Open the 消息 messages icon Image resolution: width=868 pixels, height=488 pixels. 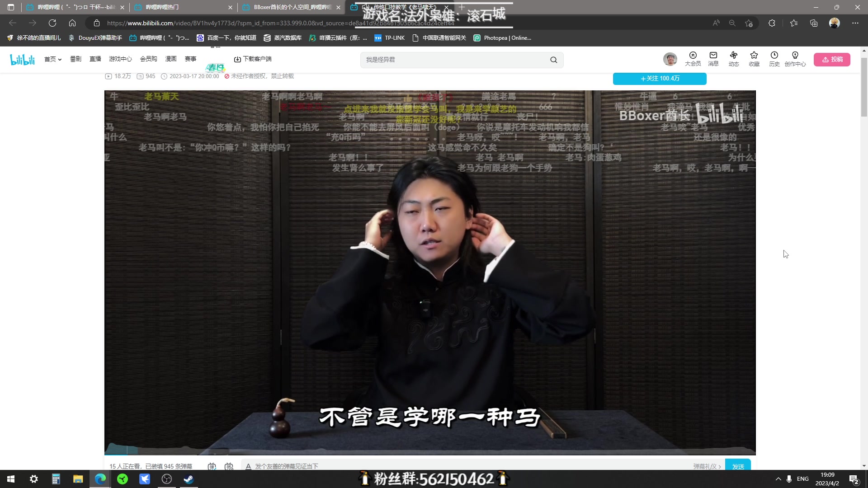coord(713,59)
